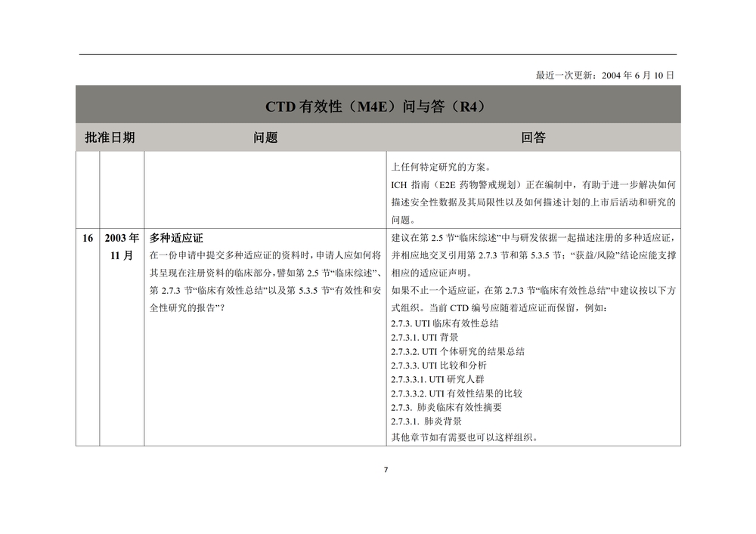Click '2.7.3. UTI 临床有效性总结'

(445, 323)
